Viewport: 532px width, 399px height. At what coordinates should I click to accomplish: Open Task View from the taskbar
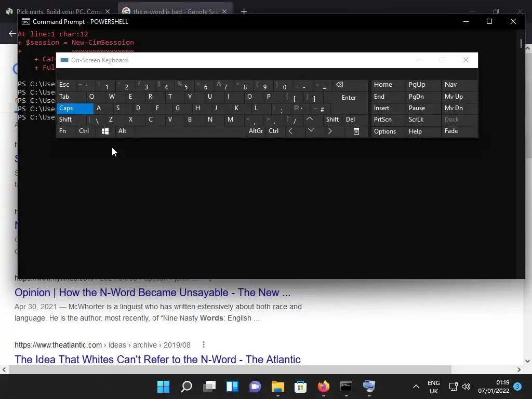pos(209,387)
